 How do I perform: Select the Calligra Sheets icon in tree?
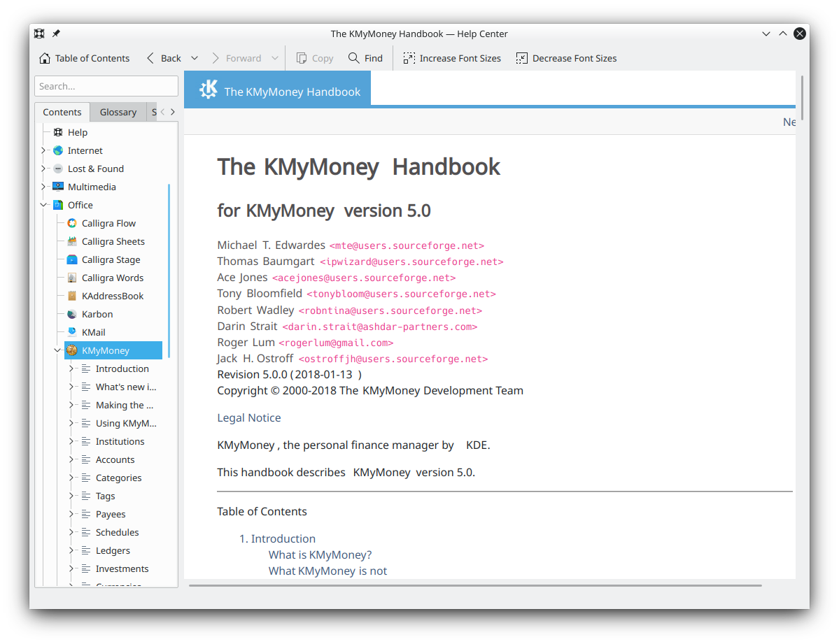(71, 241)
